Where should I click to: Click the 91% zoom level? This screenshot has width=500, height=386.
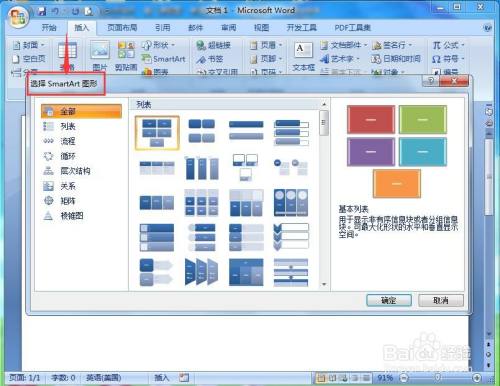click(385, 378)
